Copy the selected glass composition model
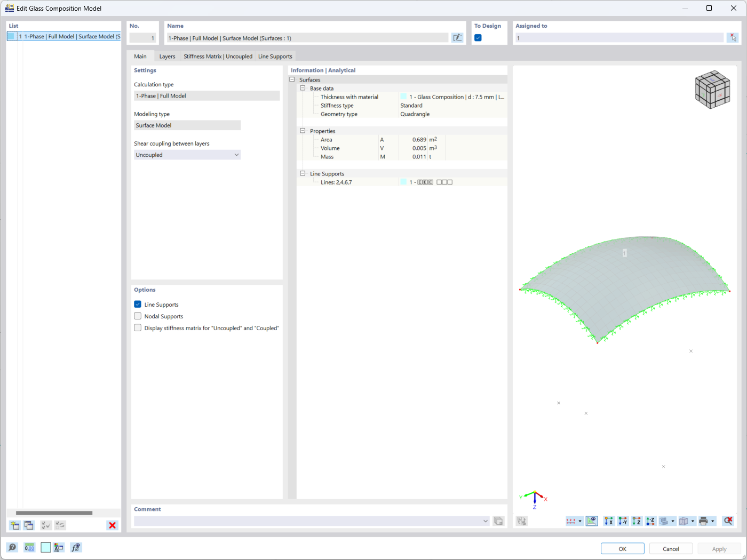 coord(28,525)
